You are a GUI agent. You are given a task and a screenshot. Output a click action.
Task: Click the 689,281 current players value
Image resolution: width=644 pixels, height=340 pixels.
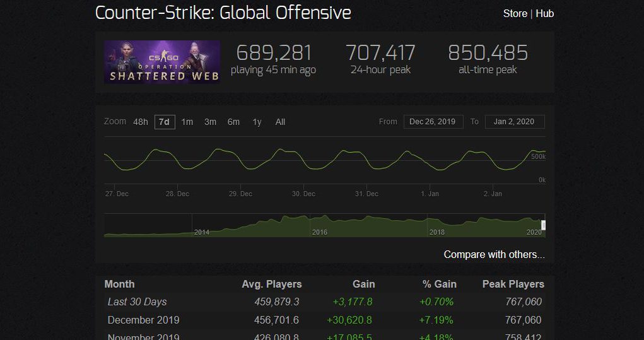point(274,53)
